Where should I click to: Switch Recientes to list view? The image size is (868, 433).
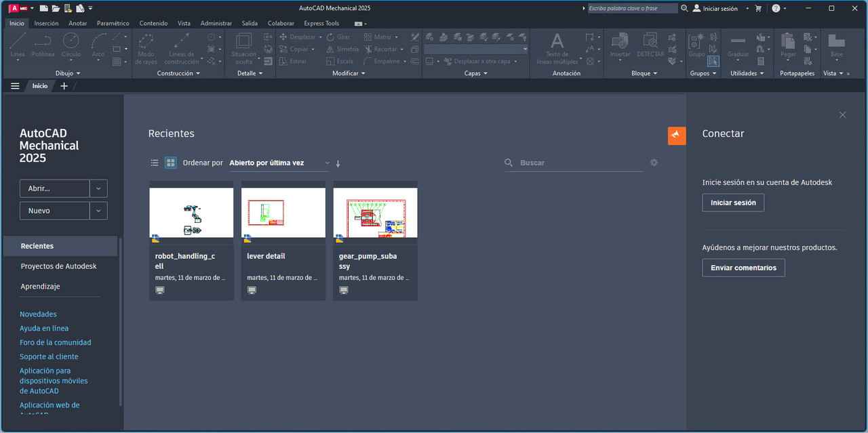[x=155, y=163]
